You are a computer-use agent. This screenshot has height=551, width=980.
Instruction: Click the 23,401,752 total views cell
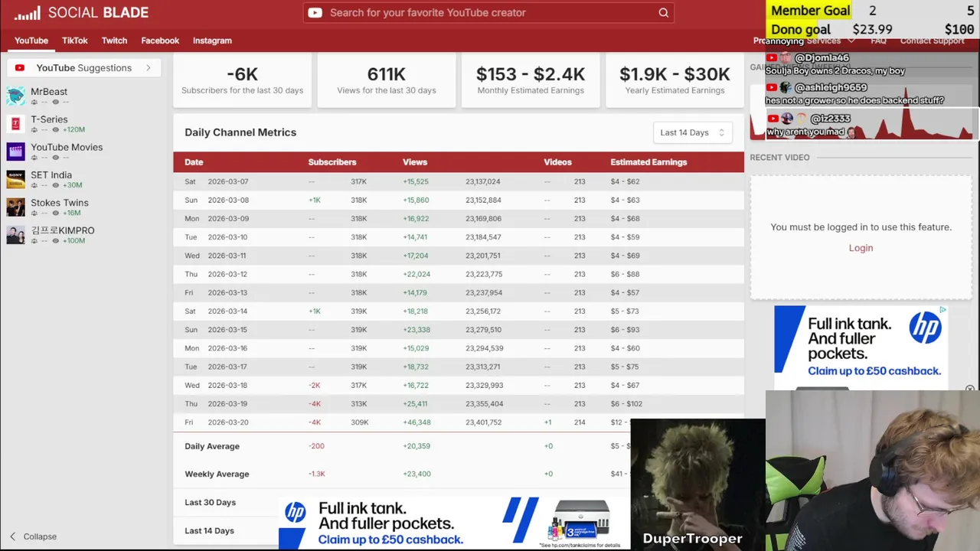click(x=484, y=422)
